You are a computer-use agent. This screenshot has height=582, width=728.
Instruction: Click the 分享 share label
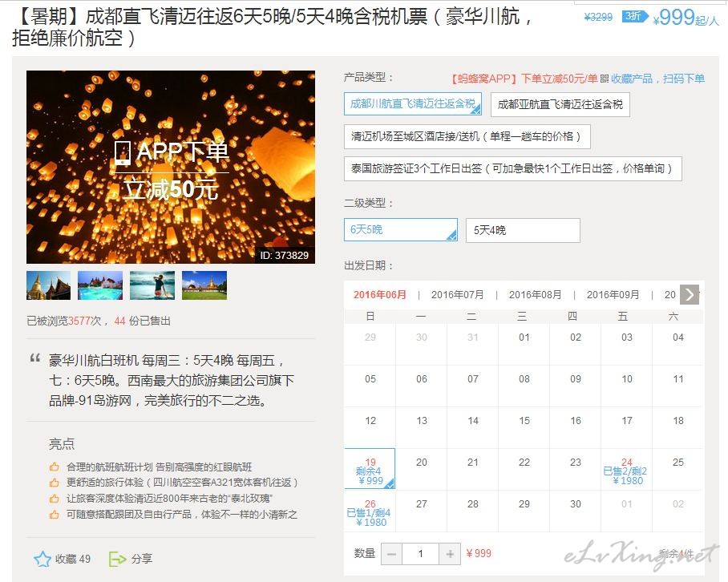pyautogui.click(x=142, y=559)
